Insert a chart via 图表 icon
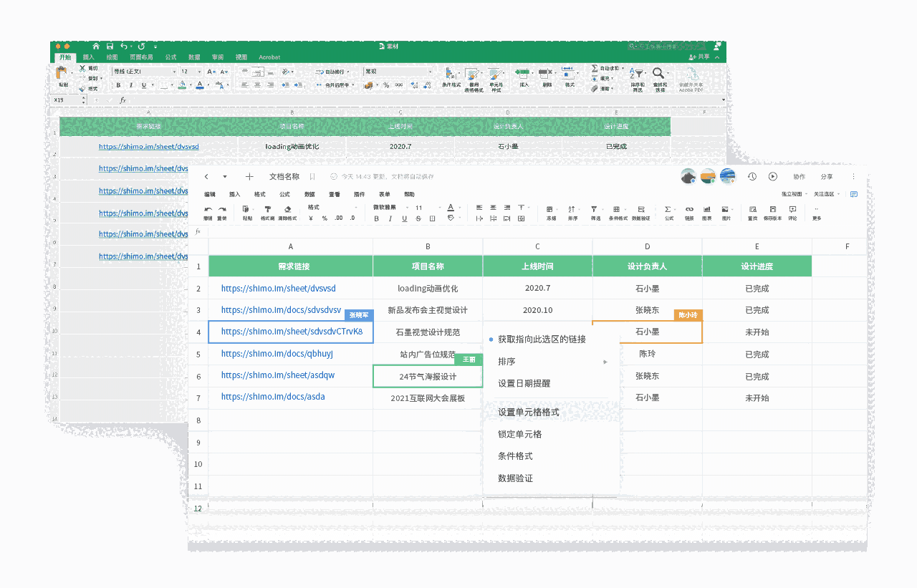The height and width of the screenshot is (588, 917). point(706,210)
